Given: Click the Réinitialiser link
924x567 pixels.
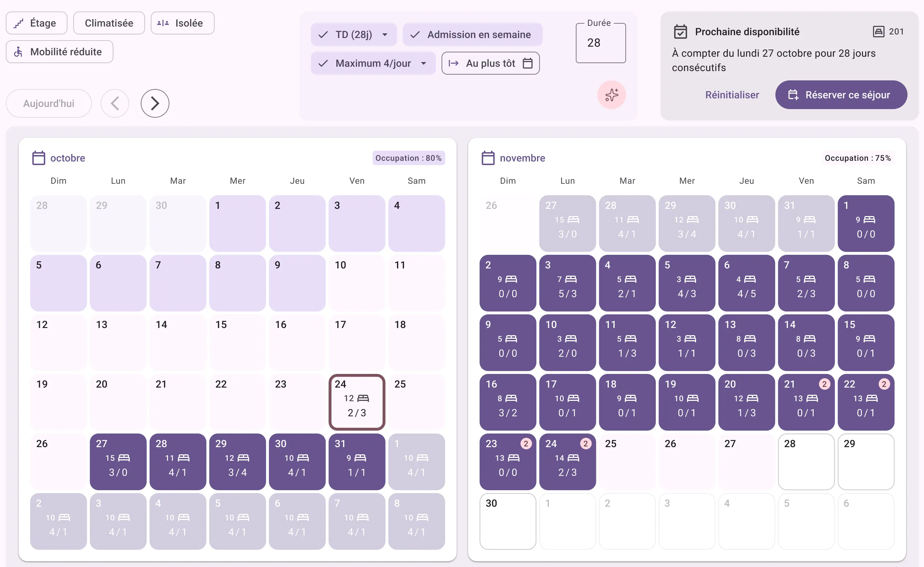Looking at the screenshot, I should (x=732, y=95).
